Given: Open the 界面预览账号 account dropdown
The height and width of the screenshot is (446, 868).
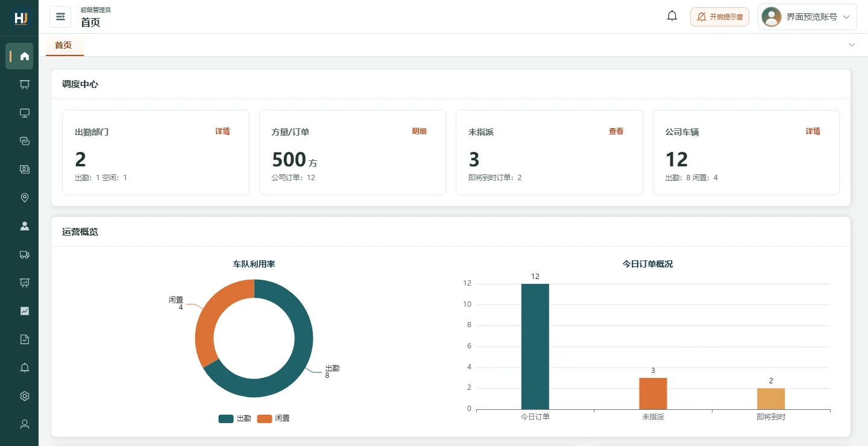Looking at the screenshot, I should point(807,17).
